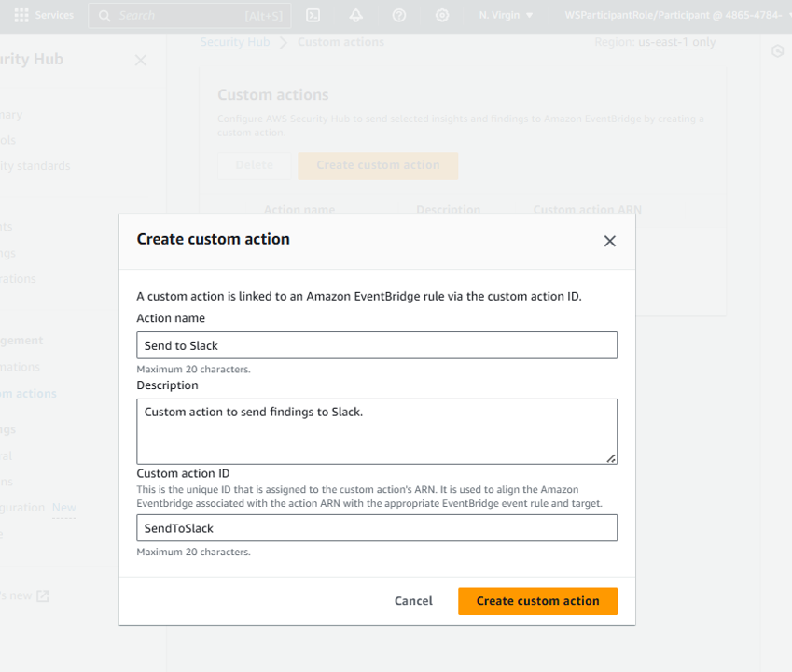Click the What's new external link icon
Viewport: 792px width, 672px height.
[43, 595]
